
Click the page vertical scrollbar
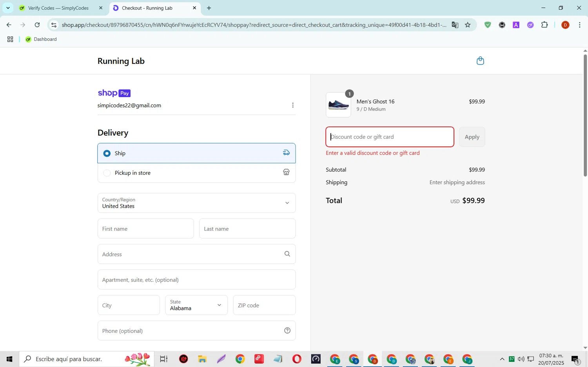coord(585,116)
